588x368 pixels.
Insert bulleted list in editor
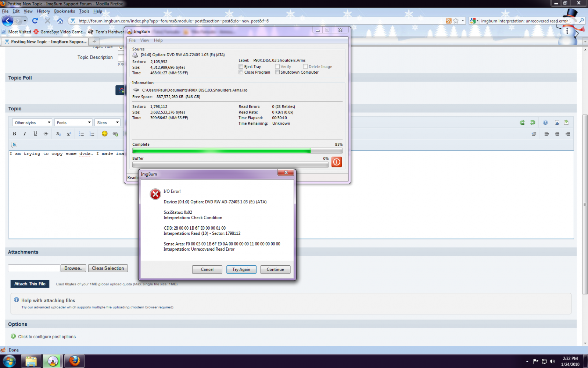click(x=81, y=134)
